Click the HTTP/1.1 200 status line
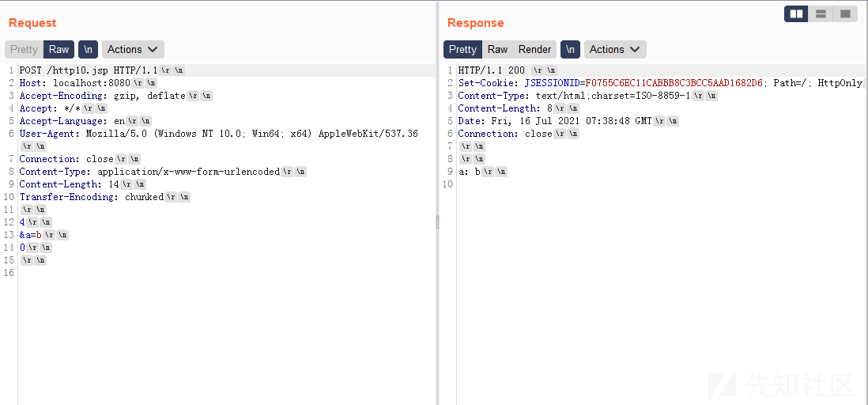868x405 pixels. 508,70
